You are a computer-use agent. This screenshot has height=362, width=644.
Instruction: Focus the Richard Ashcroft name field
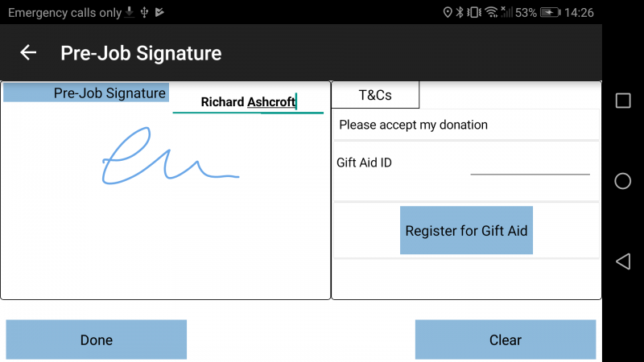[248, 102]
